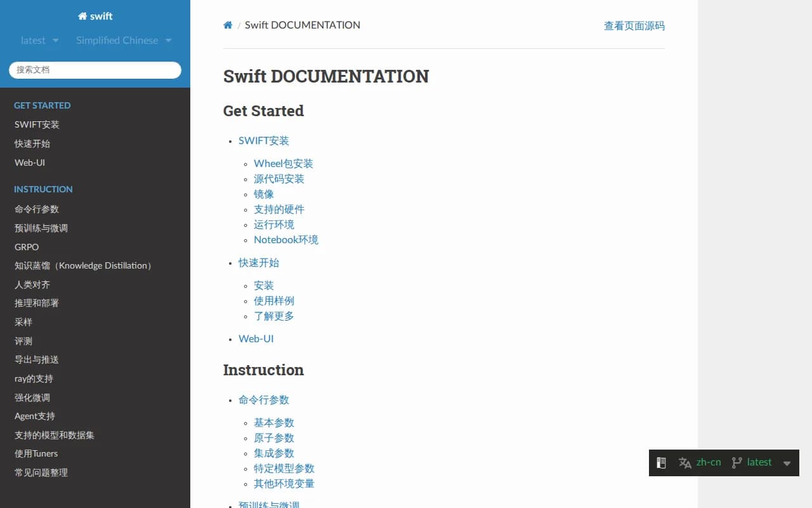Select Web-UI in the sidebar

30,163
